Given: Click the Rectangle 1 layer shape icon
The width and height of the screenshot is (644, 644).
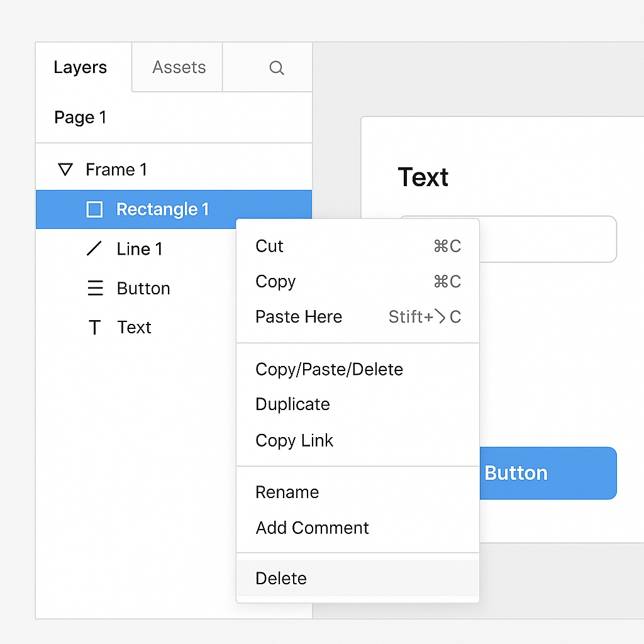Looking at the screenshot, I should [x=94, y=209].
